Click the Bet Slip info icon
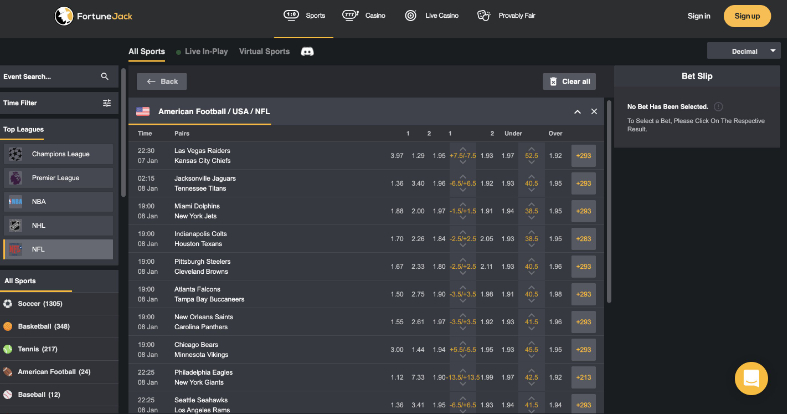This screenshot has height=414, width=787. point(718,106)
